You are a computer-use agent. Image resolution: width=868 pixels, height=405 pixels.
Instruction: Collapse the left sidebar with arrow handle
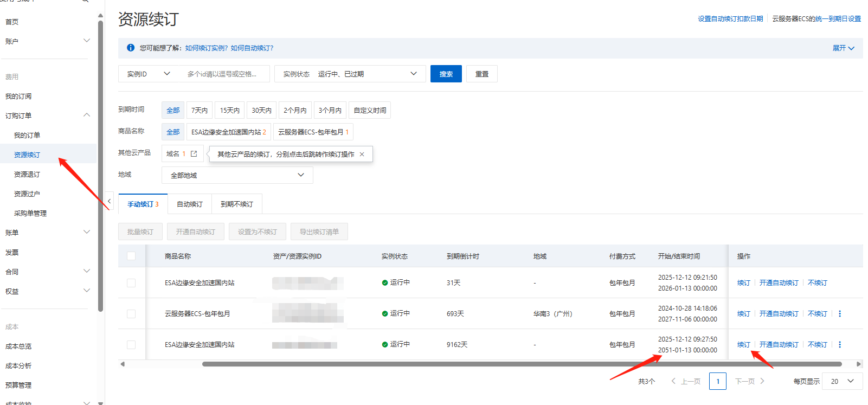109,201
